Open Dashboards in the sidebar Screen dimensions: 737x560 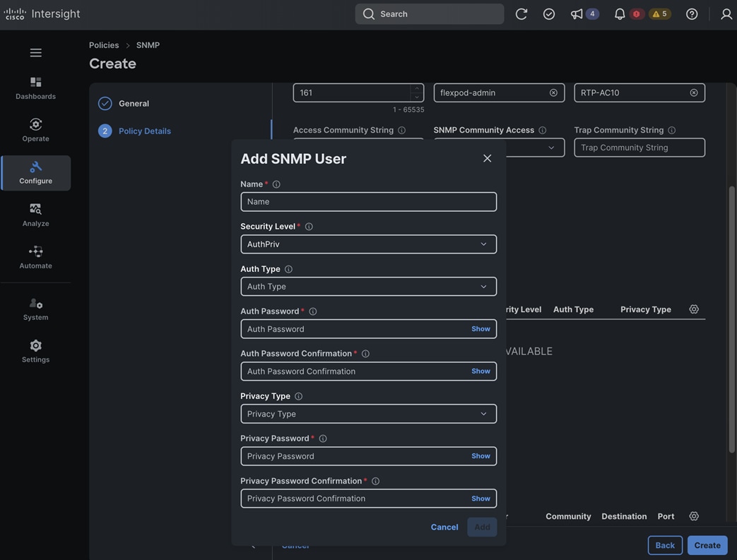[x=36, y=88]
